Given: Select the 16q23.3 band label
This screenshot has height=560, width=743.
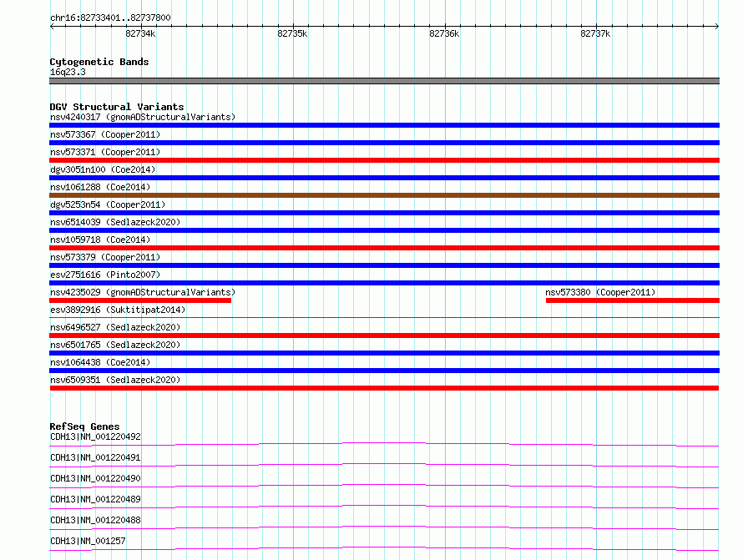Looking at the screenshot, I should [x=68, y=72].
